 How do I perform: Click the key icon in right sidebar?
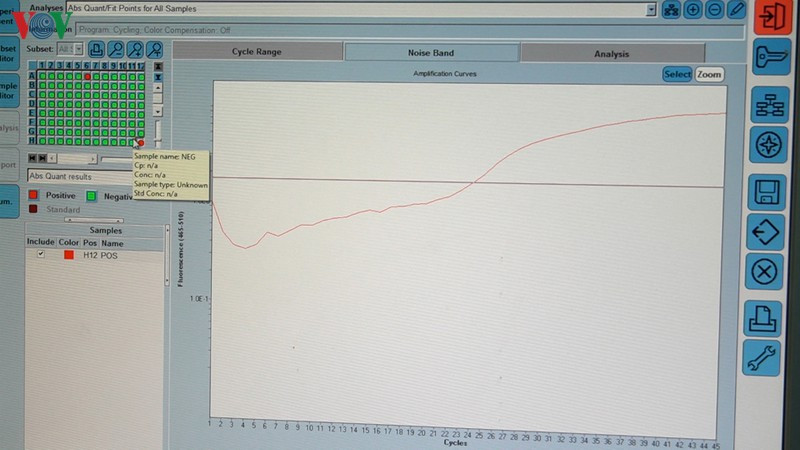point(770,58)
